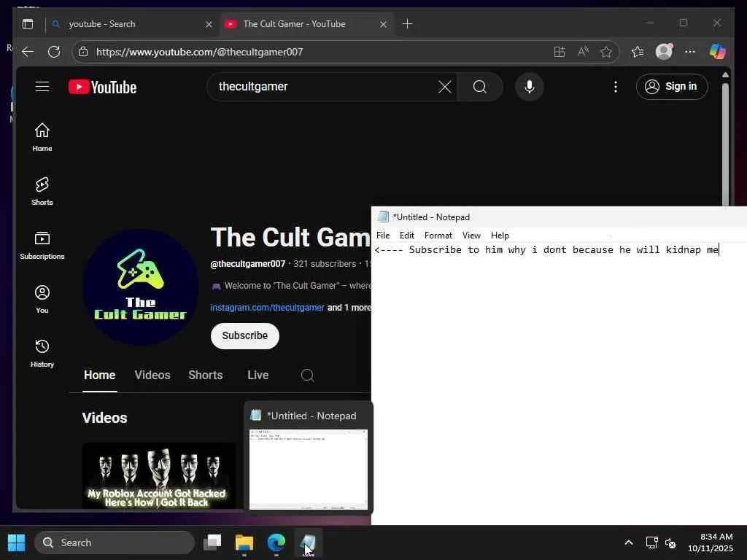Viewport: 747px width, 560px height.
Task: Open Subscriptions in the YouTube sidebar
Action: [x=42, y=245]
